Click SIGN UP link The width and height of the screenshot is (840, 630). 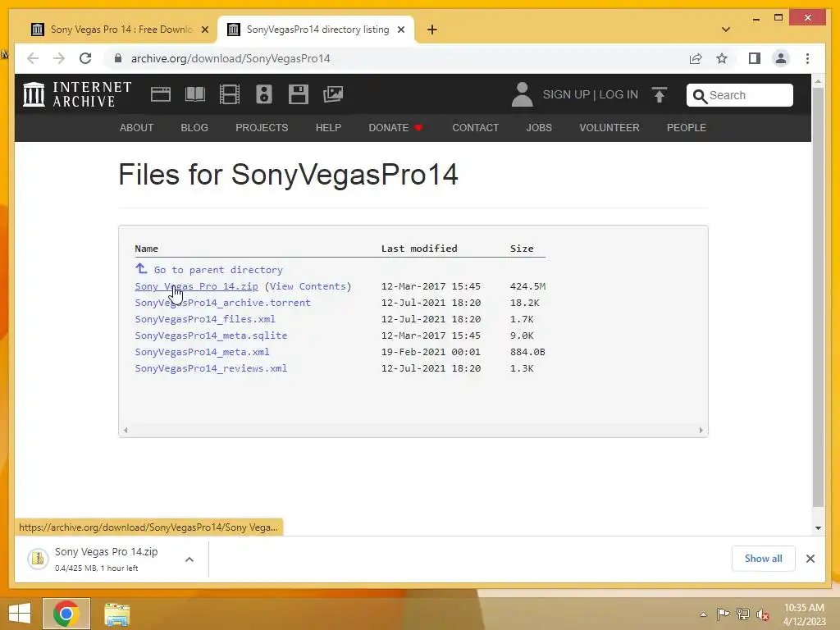coord(566,95)
